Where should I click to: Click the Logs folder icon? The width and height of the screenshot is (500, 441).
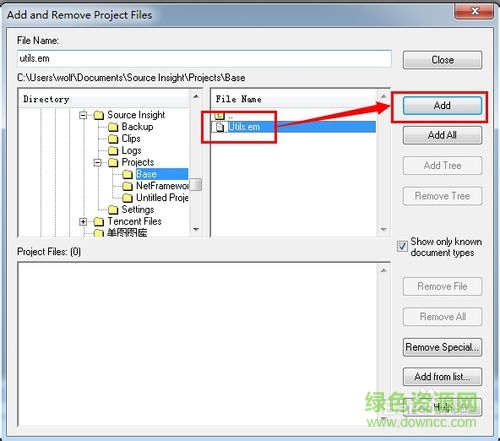click(113, 151)
